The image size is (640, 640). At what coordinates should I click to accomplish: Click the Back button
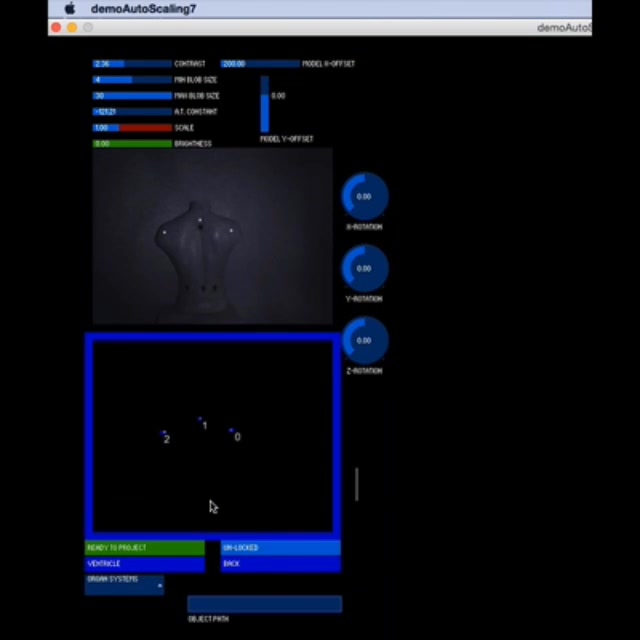click(x=281, y=564)
